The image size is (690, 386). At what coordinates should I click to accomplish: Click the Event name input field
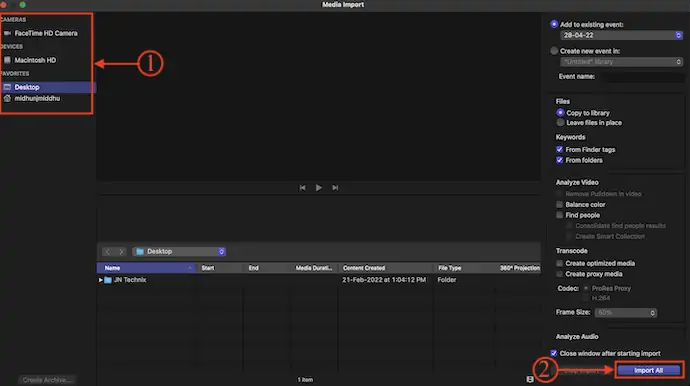point(642,77)
